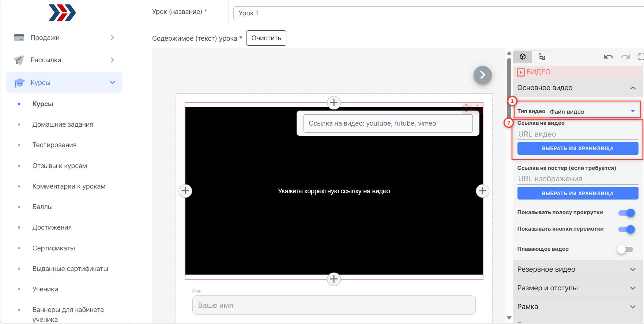Click storage select button under video URL
The height and width of the screenshot is (324, 644).
tap(577, 148)
